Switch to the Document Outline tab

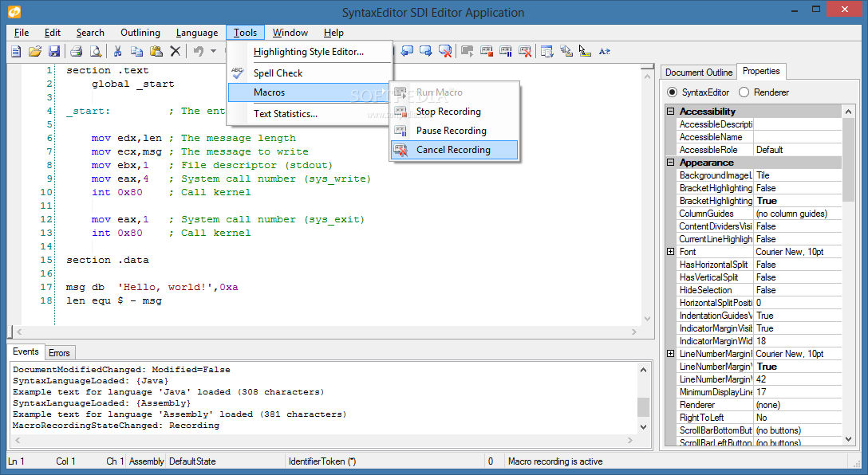698,73
